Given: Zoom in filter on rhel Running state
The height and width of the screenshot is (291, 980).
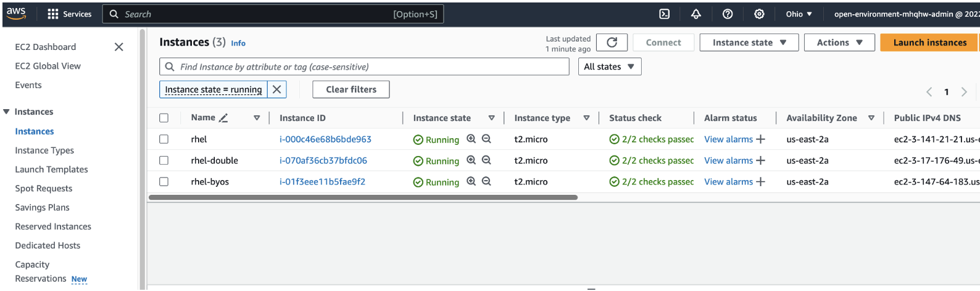Looking at the screenshot, I should (x=471, y=139).
